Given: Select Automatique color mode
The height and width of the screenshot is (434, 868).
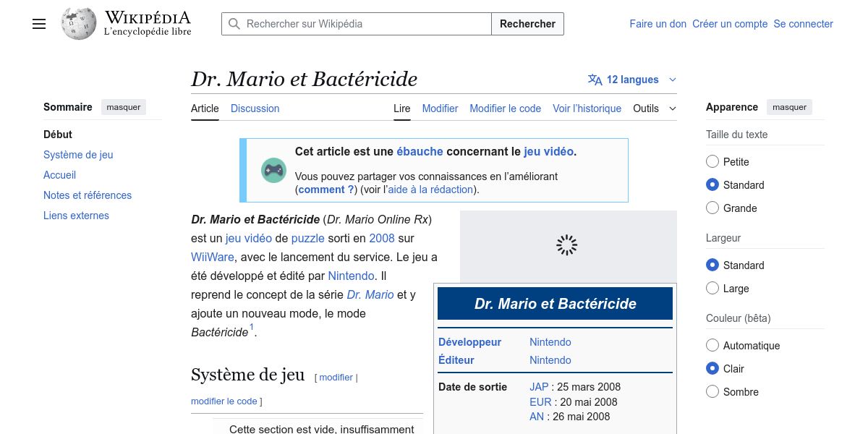Looking at the screenshot, I should pos(712,346).
